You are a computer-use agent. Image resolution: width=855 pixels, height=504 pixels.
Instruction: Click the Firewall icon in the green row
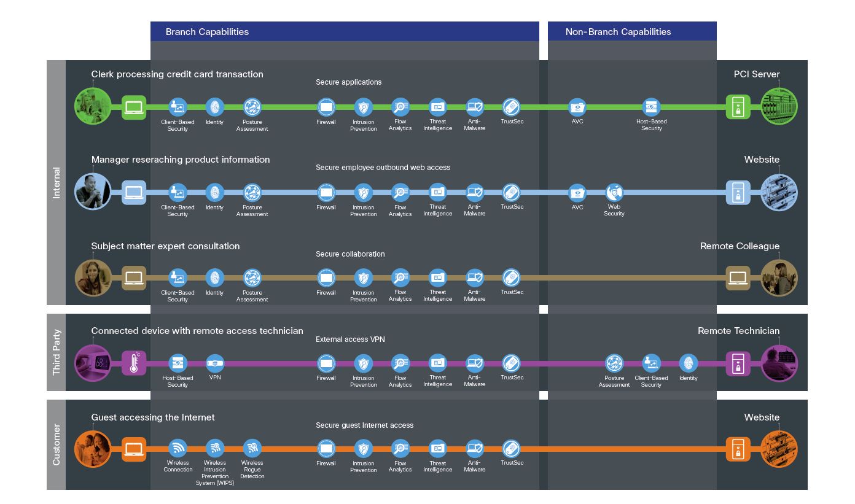326,107
